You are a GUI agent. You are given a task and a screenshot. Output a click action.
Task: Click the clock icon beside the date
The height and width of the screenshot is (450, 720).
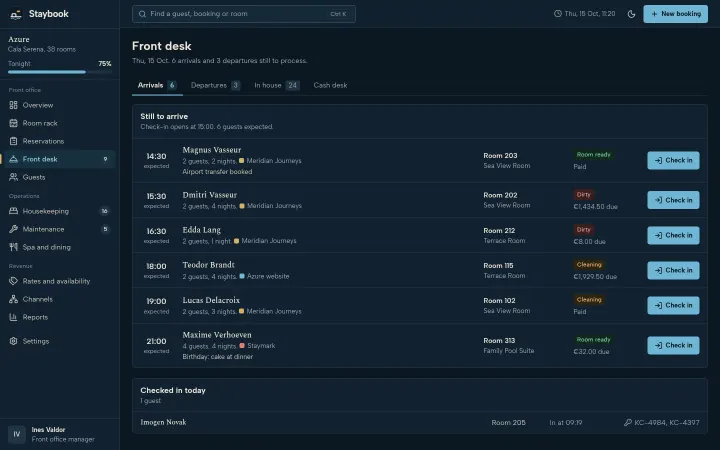click(x=557, y=14)
